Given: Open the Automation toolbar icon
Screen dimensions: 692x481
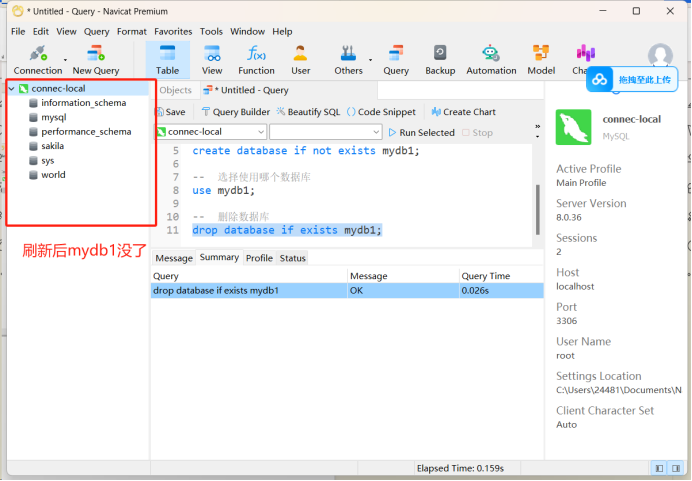Looking at the screenshot, I should [x=491, y=60].
